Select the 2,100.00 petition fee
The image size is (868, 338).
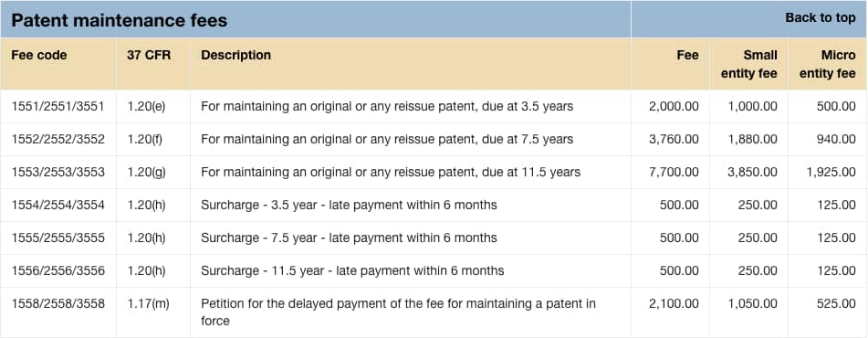point(674,303)
